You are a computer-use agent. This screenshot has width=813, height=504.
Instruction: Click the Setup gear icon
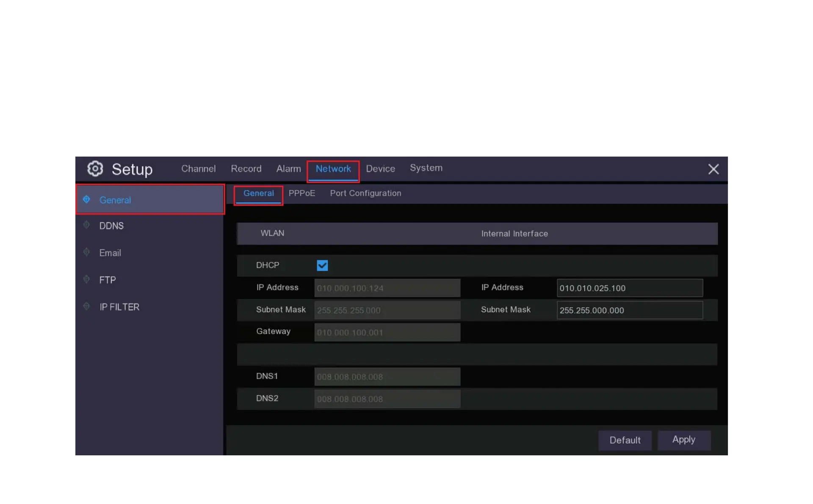95,168
